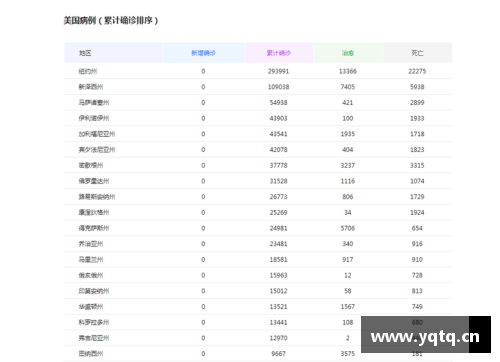Click the cumulative value 23481
This screenshot has width=500, height=362.
point(279,244)
